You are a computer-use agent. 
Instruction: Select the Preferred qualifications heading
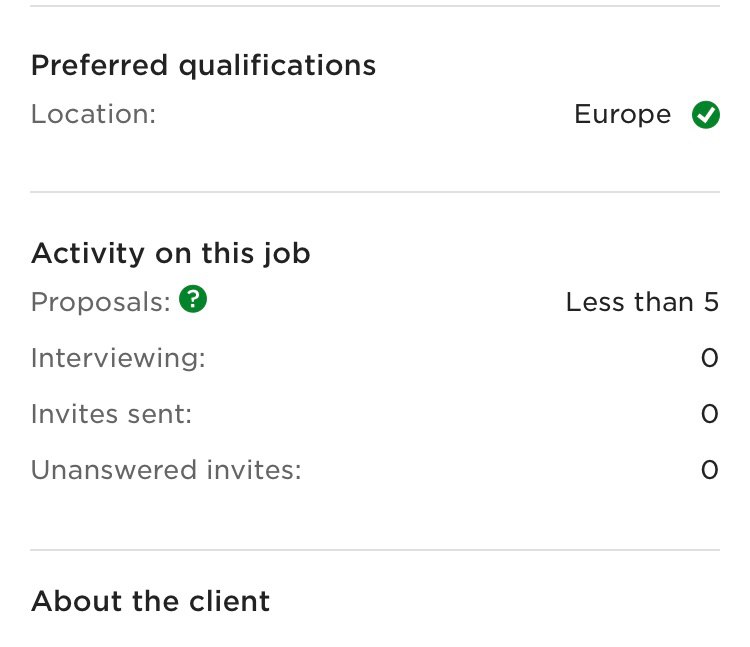pyautogui.click(x=203, y=66)
